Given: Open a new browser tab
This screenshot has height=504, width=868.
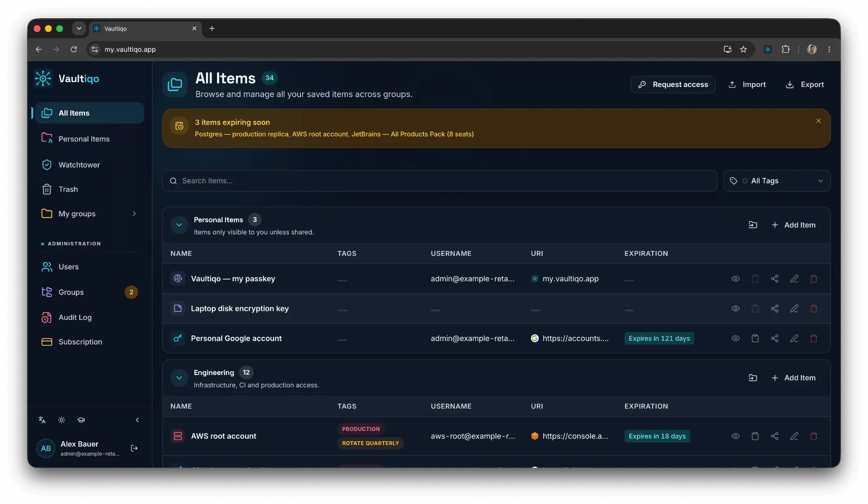Looking at the screenshot, I should click(212, 28).
